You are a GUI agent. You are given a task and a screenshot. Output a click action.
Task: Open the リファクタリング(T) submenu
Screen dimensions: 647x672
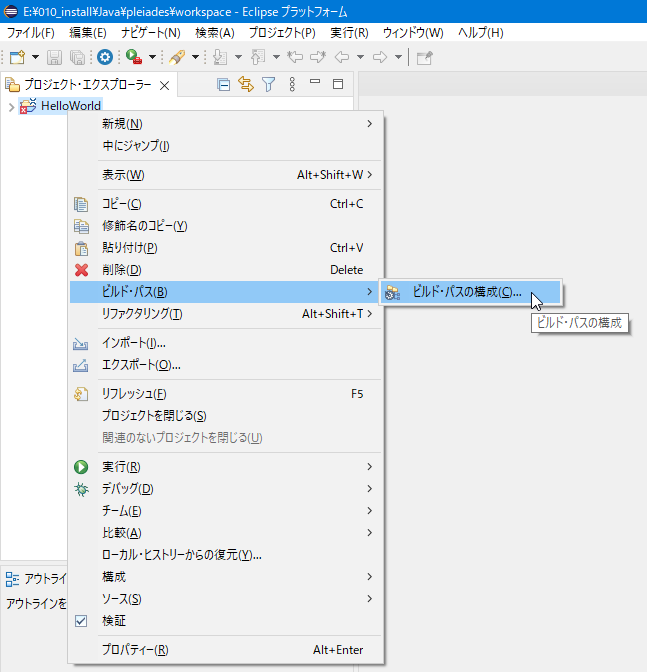[226, 314]
